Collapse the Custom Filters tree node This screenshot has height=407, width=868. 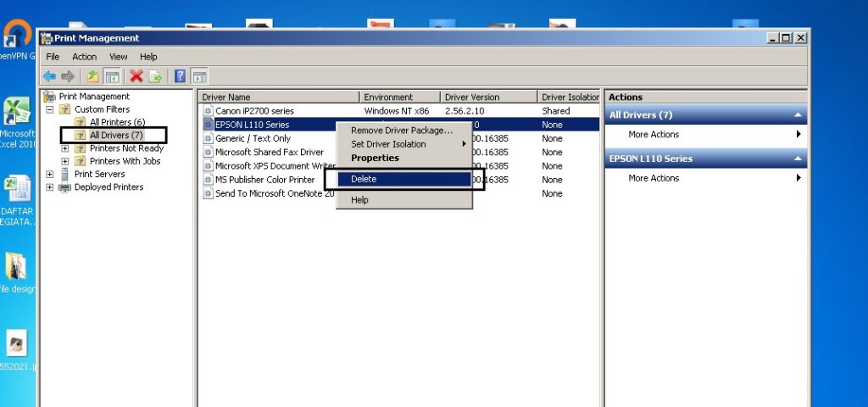50,109
